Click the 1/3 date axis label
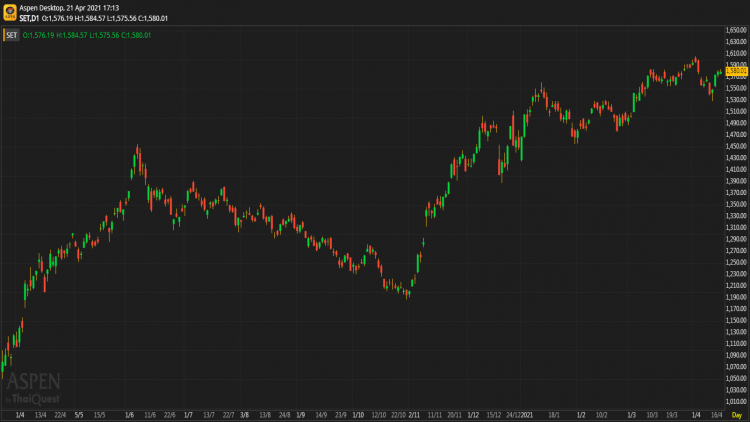Viewport: 750px width, 422px height. point(632,415)
